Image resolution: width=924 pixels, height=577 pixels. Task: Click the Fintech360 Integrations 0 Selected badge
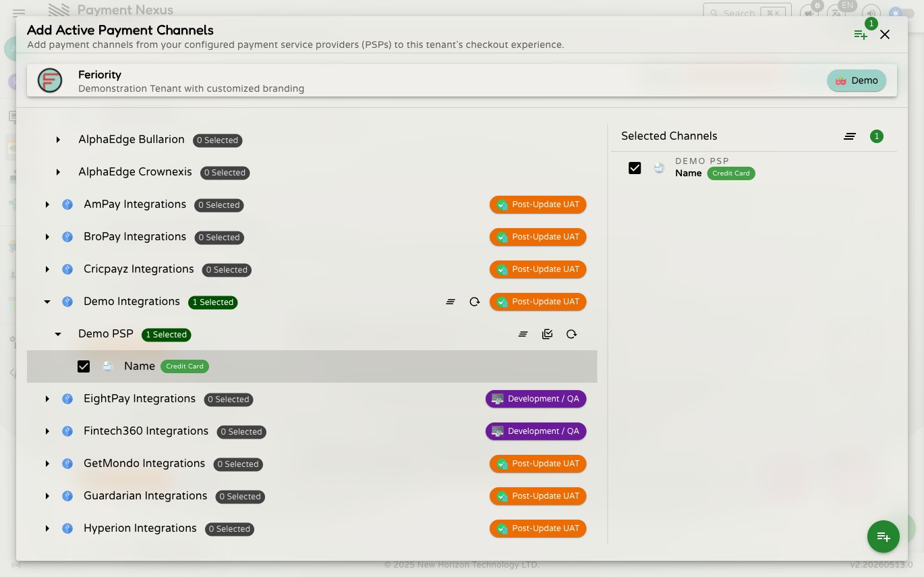[x=241, y=432]
